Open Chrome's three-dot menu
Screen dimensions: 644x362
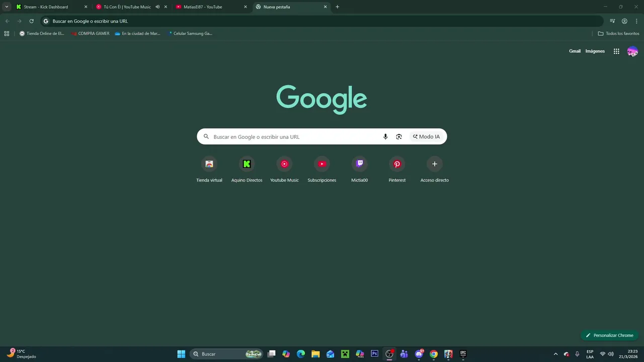point(636,21)
